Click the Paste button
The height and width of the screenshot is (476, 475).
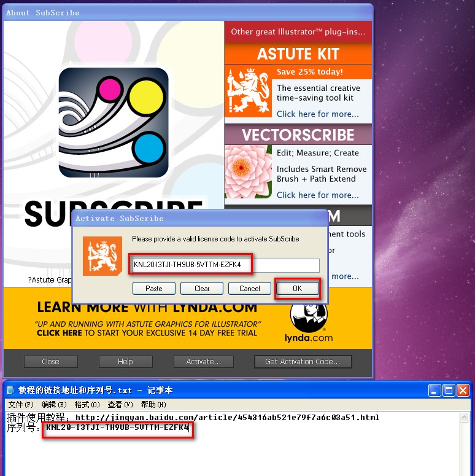[x=154, y=289]
